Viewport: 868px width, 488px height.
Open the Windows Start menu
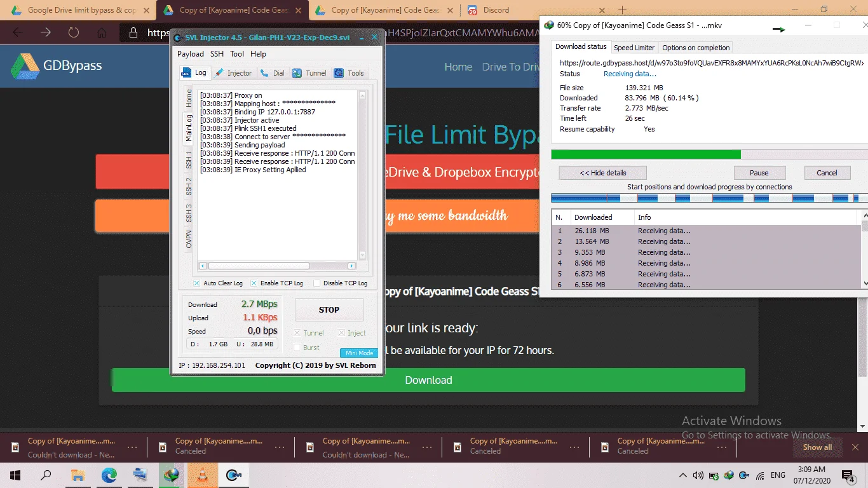tap(15, 475)
